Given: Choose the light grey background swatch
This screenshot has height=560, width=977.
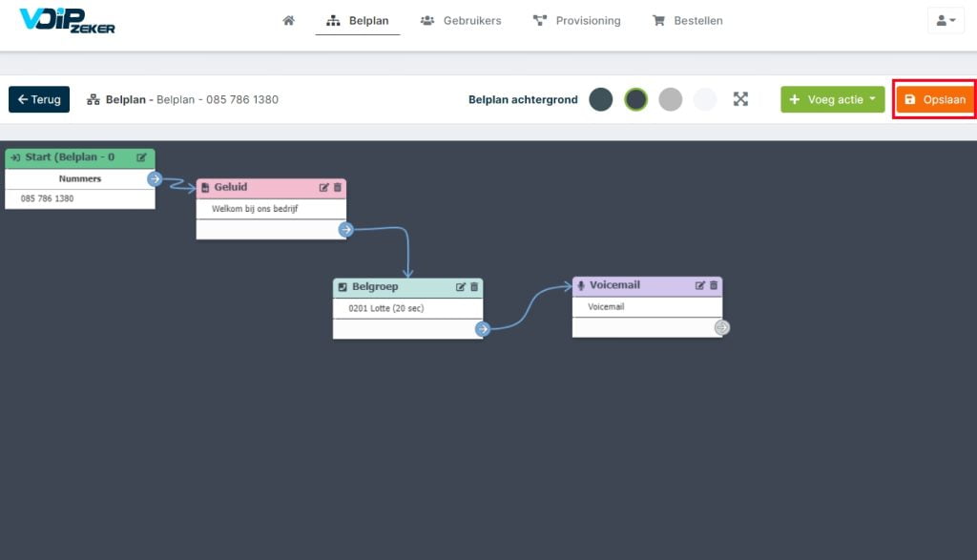Looking at the screenshot, I should coord(671,99).
